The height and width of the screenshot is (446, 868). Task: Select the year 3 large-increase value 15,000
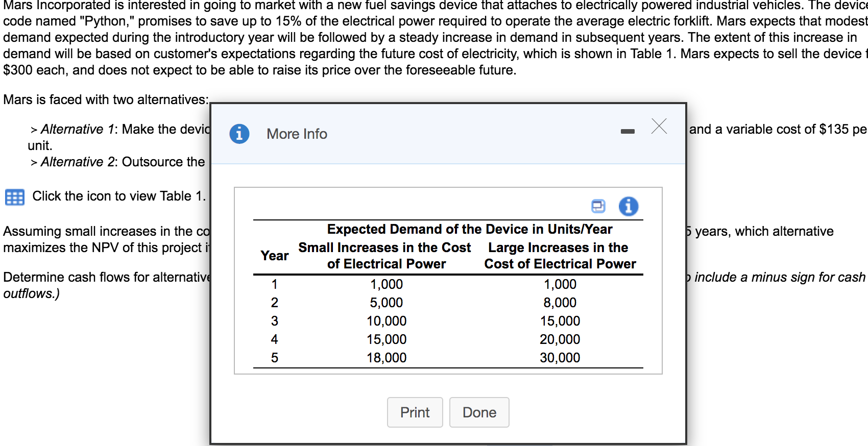point(560,321)
